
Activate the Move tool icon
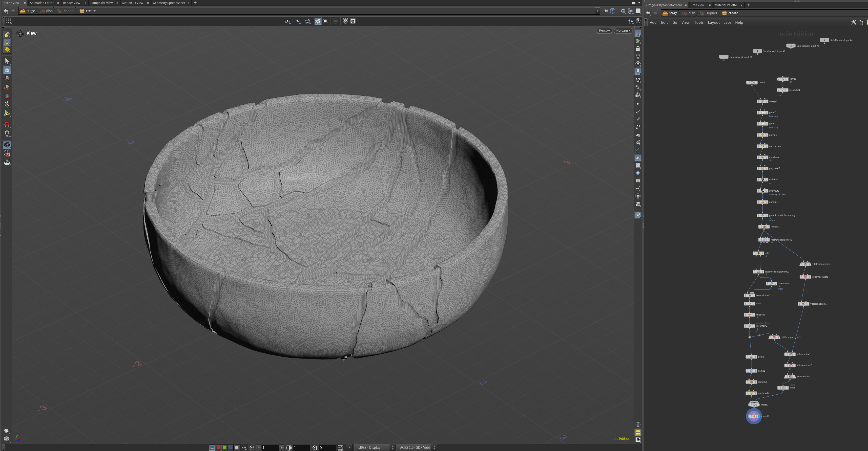[x=7, y=78]
